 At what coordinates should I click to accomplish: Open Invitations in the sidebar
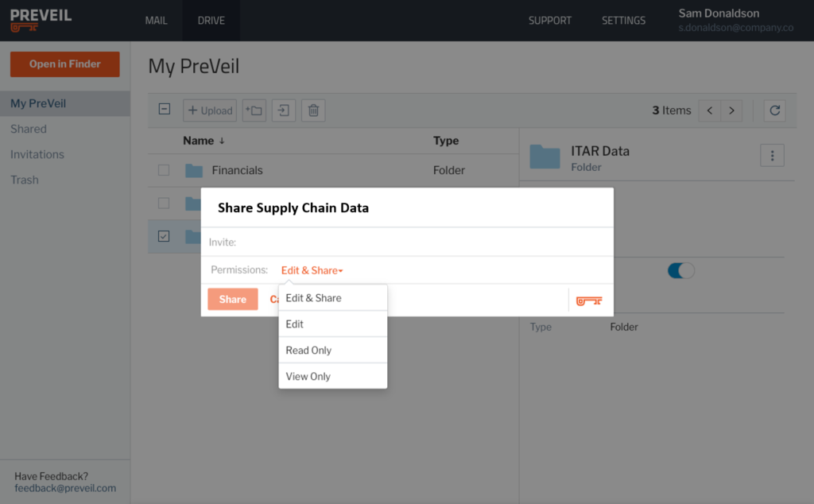point(37,154)
